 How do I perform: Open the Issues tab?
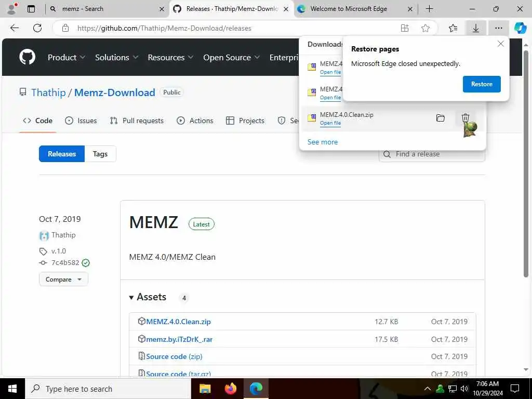click(x=81, y=121)
